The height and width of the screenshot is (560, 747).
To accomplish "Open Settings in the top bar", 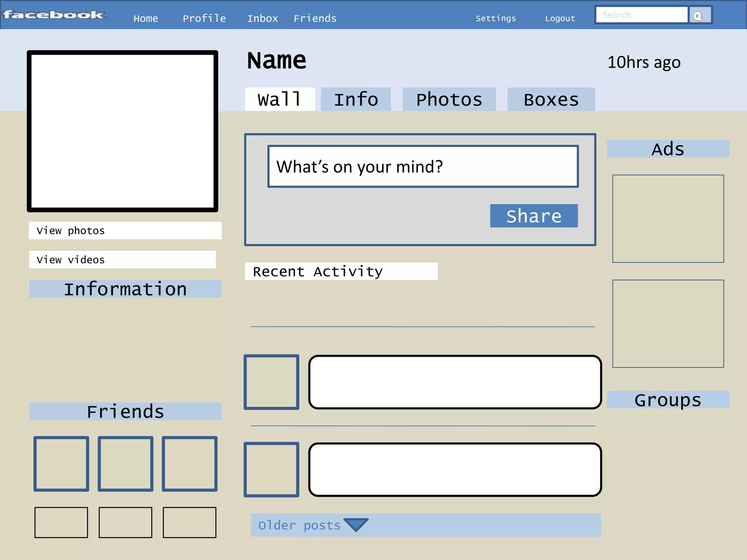I will pos(496,18).
